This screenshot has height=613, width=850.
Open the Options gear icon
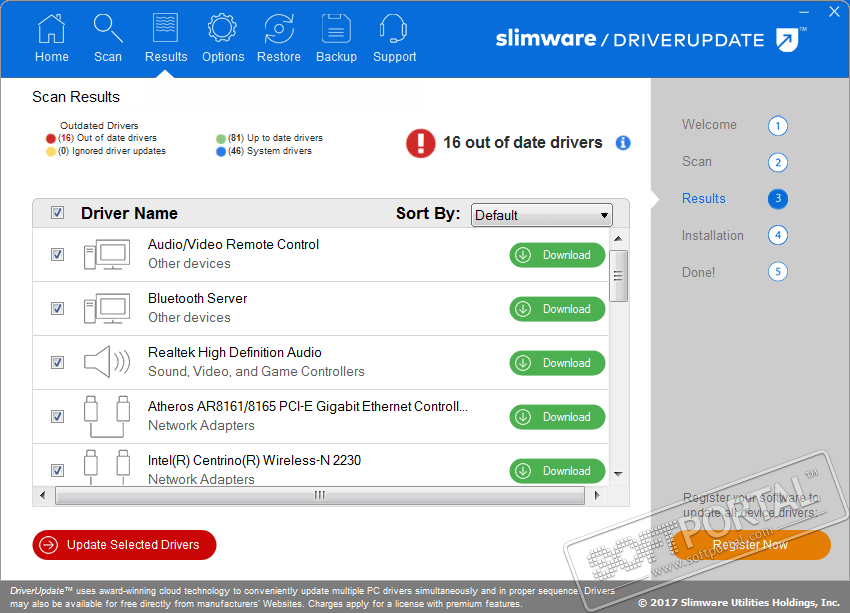[222, 28]
